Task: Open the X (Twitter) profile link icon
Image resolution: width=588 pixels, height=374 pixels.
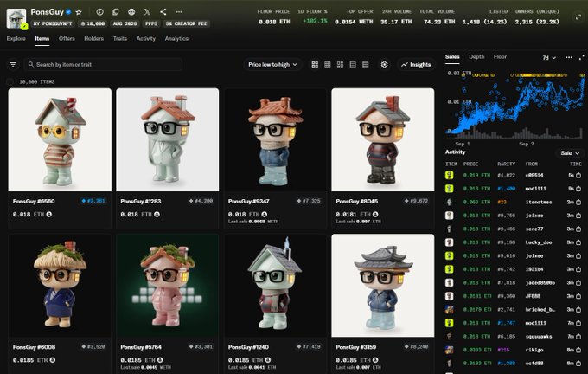Action: coord(147,12)
